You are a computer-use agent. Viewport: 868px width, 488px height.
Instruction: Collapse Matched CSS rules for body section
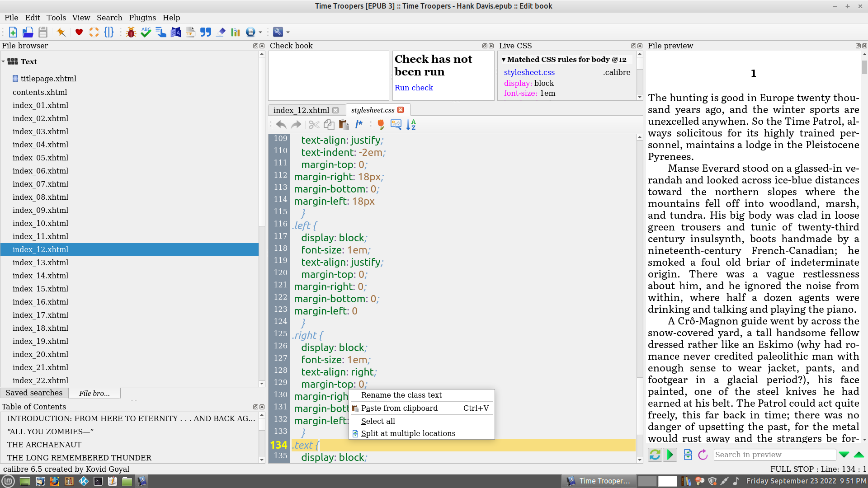pyautogui.click(x=504, y=60)
